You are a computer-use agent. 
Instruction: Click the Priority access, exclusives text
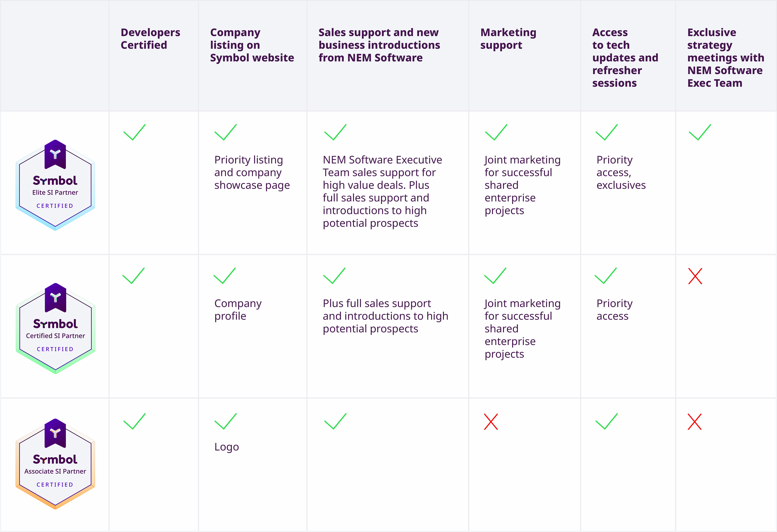[x=621, y=172]
